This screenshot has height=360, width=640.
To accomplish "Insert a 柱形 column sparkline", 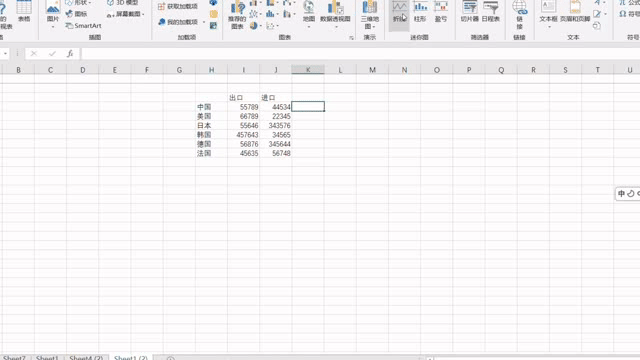I will click(x=420, y=12).
